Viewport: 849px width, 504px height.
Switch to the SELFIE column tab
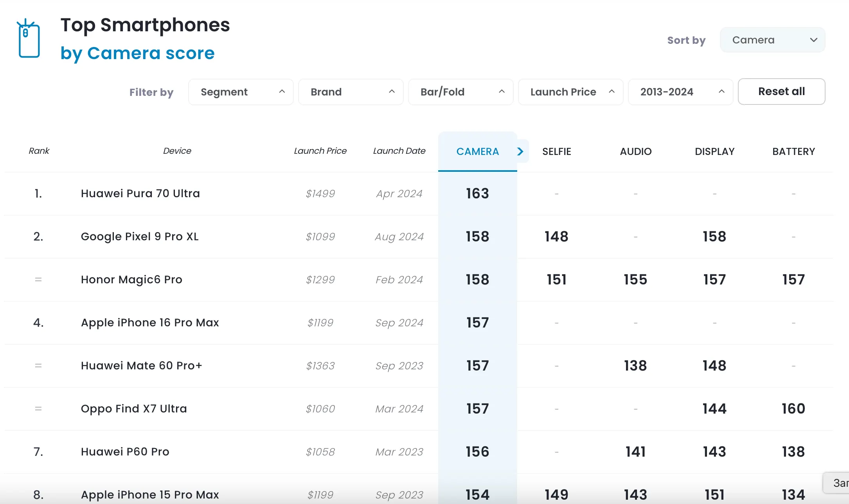pos(556,151)
